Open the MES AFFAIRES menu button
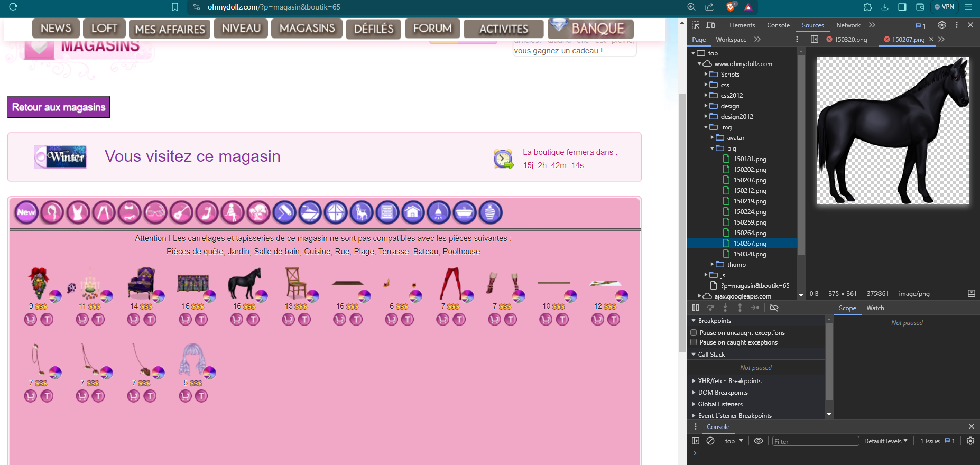980x465 pixels. pyautogui.click(x=170, y=29)
